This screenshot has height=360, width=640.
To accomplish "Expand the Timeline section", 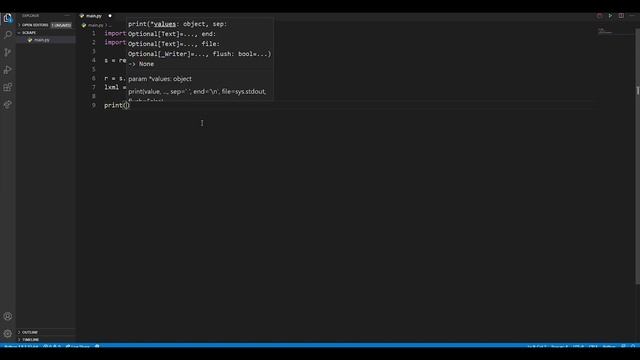I will 30,340.
